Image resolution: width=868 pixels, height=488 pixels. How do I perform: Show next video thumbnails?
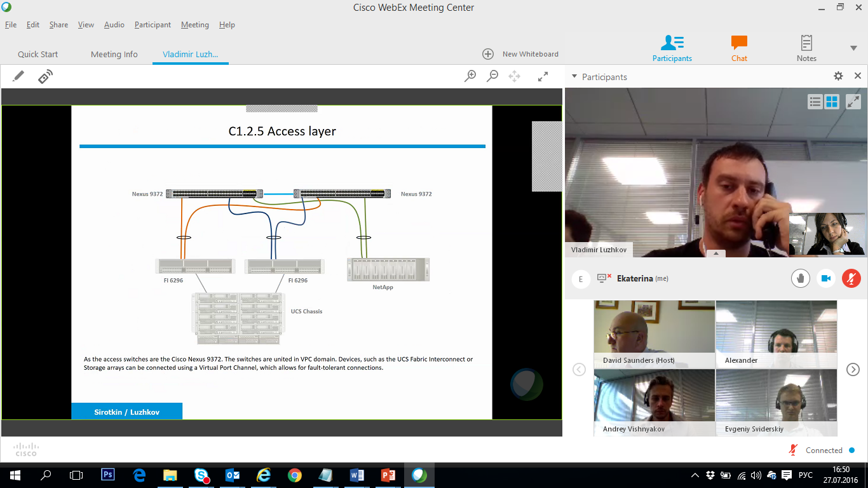pos(853,369)
